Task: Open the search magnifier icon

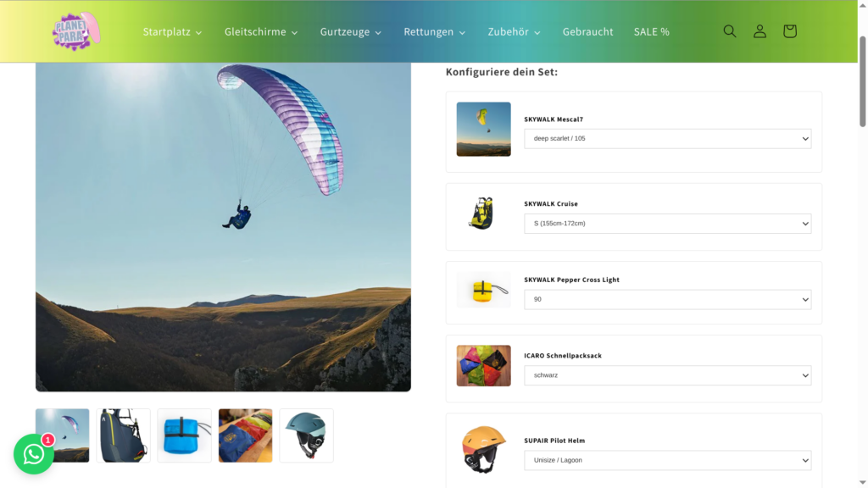Action: coord(730,31)
